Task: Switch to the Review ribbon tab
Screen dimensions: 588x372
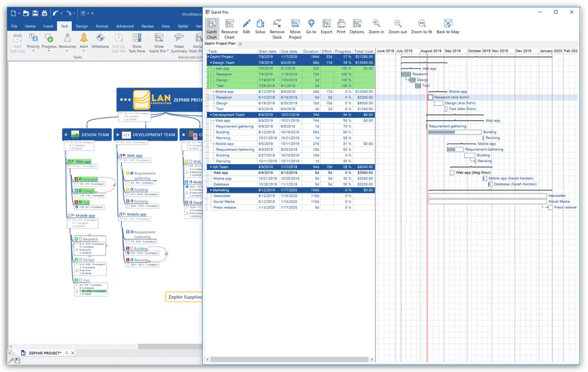Action: pos(148,26)
